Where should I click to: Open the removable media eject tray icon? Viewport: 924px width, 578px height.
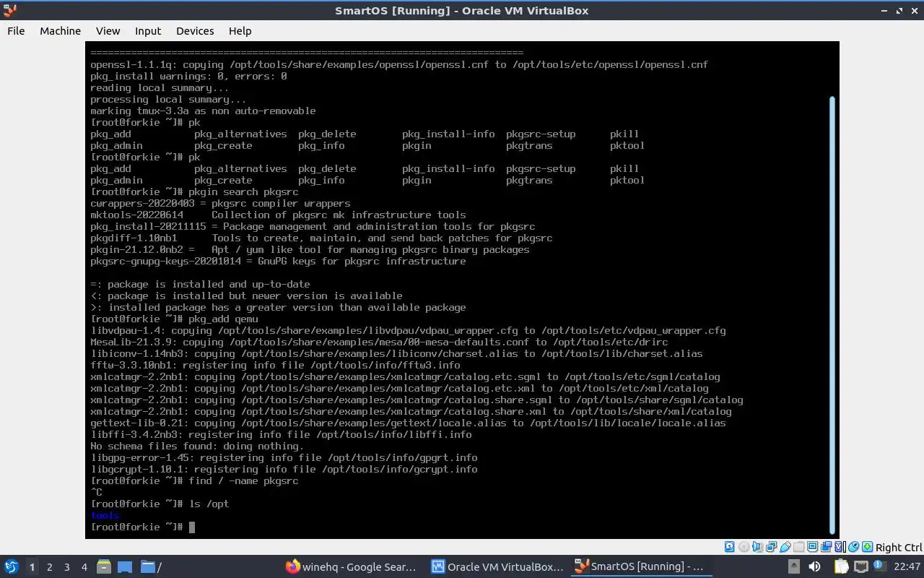click(x=794, y=566)
